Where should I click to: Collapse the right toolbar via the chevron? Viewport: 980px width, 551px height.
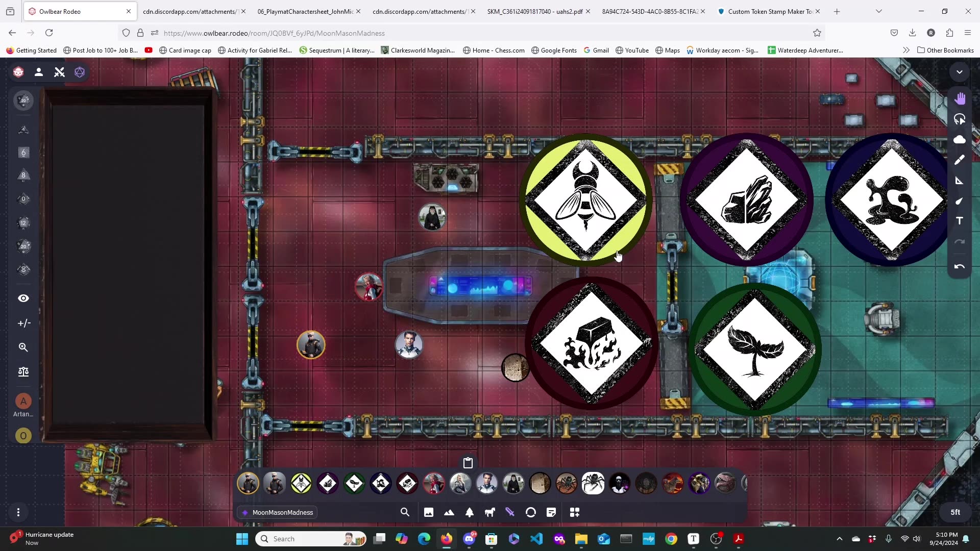tap(960, 72)
